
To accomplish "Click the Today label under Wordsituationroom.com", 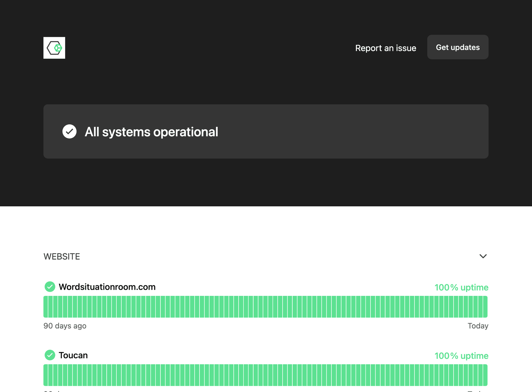I will [478, 326].
